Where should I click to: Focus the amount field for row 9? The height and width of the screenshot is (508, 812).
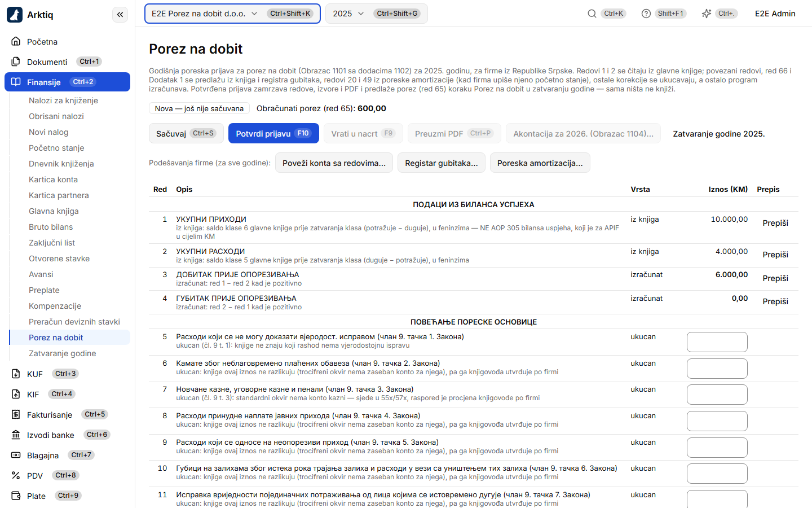tap(717, 448)
